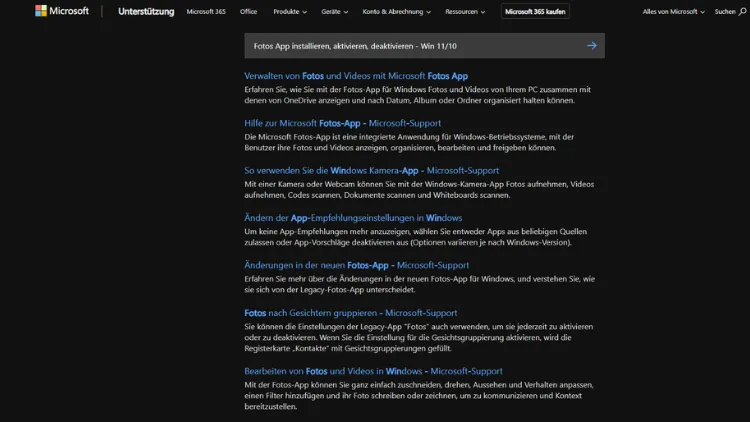
Task: Expand the Geräte dropdown menu
Action: [334, 11]
